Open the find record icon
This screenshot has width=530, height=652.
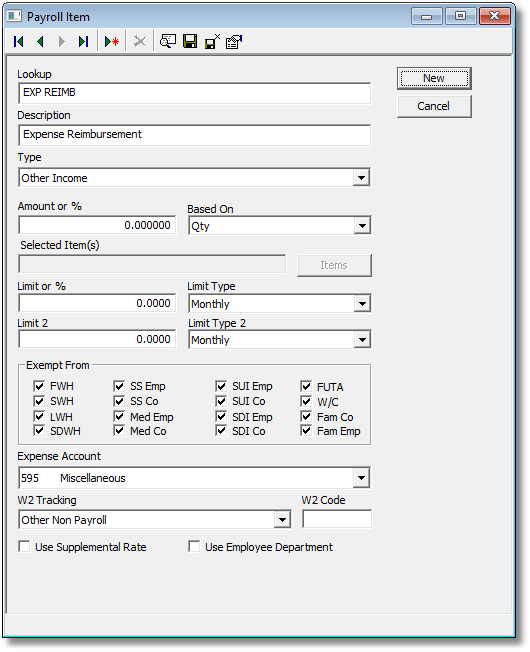pyautogui.click(x=168, y=41)
